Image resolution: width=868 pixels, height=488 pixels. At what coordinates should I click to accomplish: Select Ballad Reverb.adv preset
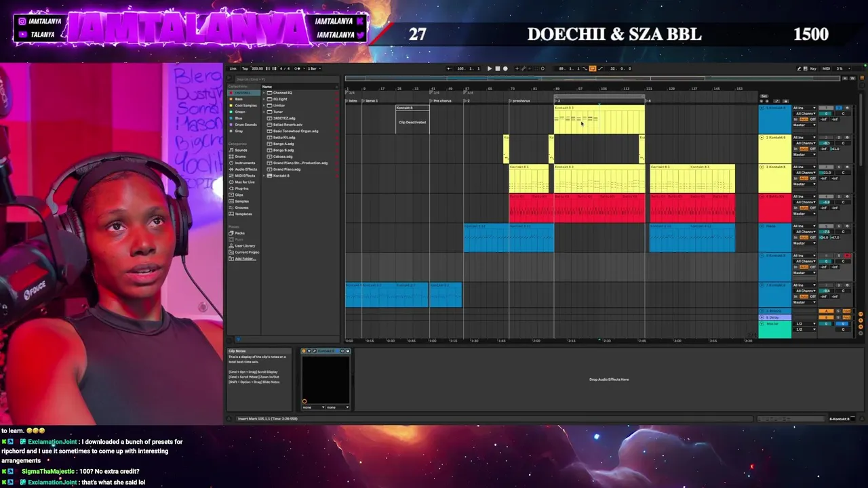(x=288, y=125)
